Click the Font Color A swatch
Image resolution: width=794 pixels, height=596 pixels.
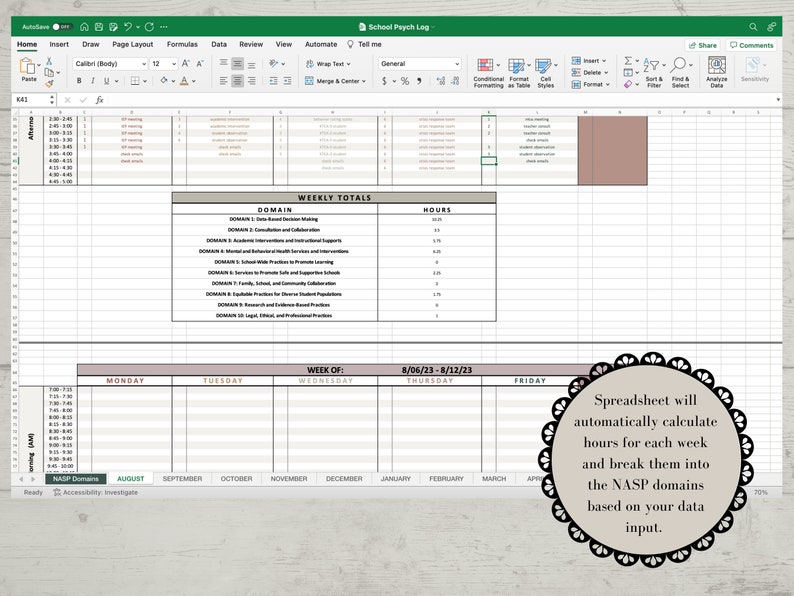[184, 81]
